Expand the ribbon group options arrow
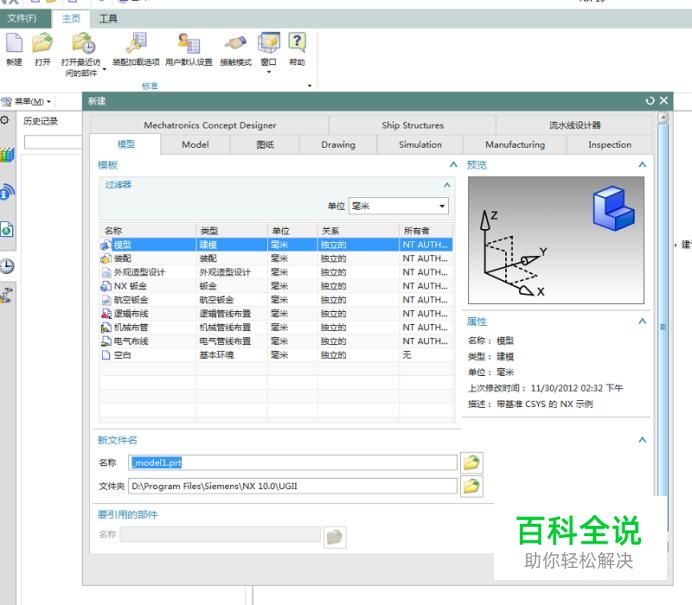Viewport: 692px width, 605px height. 309,86
